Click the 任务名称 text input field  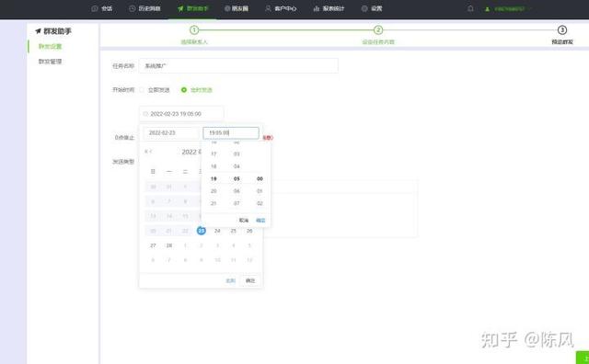[238, 65]
